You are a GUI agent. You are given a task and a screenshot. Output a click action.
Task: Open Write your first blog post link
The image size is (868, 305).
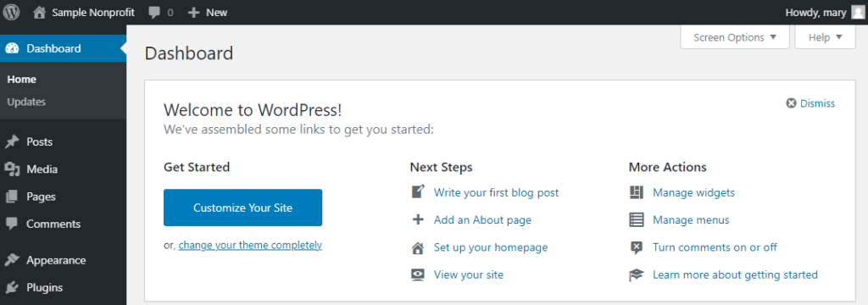(496, 192)
